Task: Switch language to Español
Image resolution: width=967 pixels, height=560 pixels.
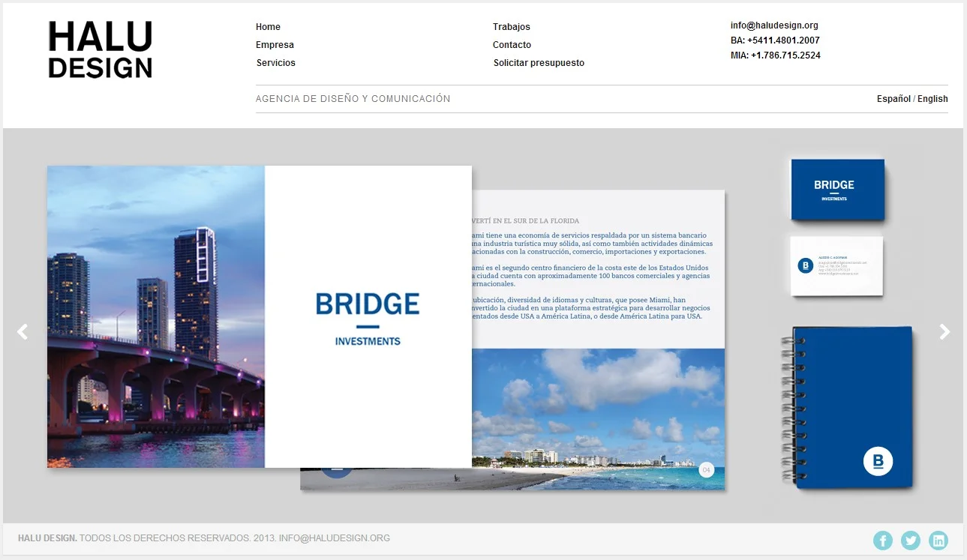Action: pyautogui.click(x=893, y=99)
